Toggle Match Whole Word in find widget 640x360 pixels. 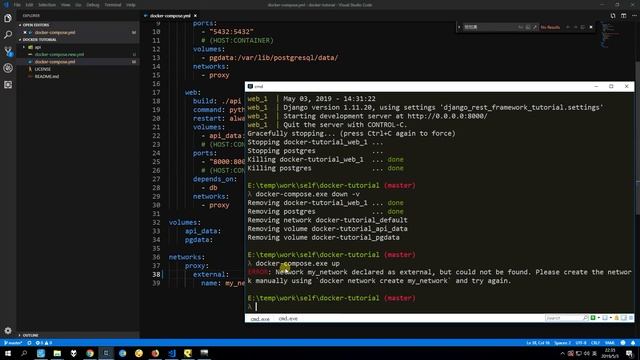pyautogui.click(x=528, y=27)
